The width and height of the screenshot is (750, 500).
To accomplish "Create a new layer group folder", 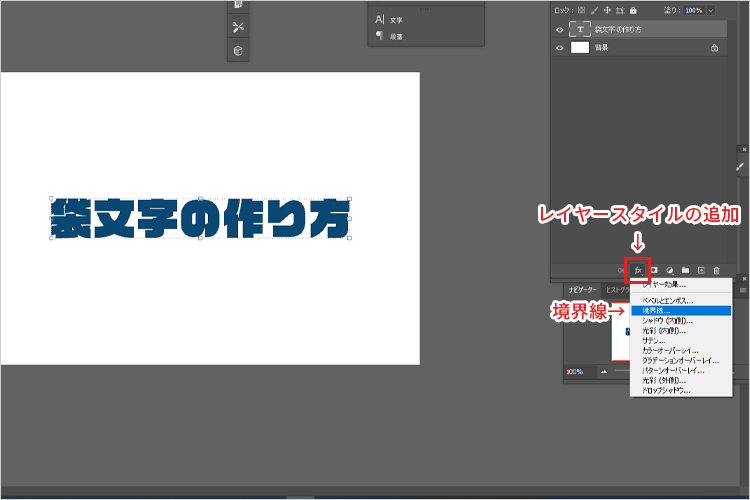I will point(685,270).
